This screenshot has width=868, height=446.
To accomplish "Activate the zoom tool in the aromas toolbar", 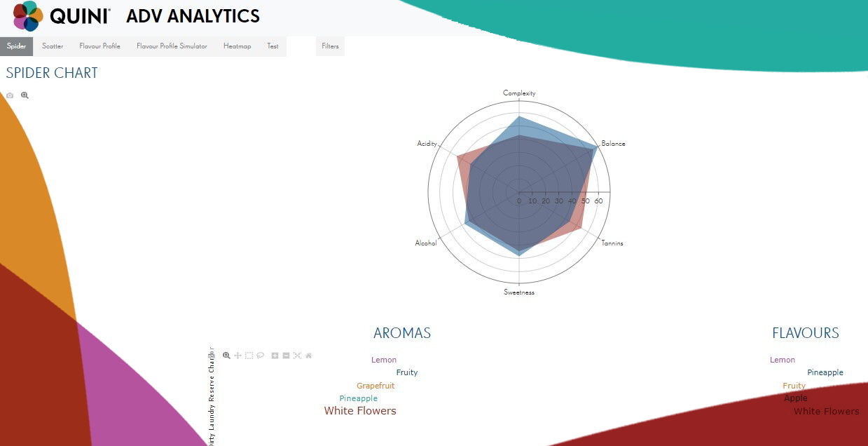I will tap(226, 356).
